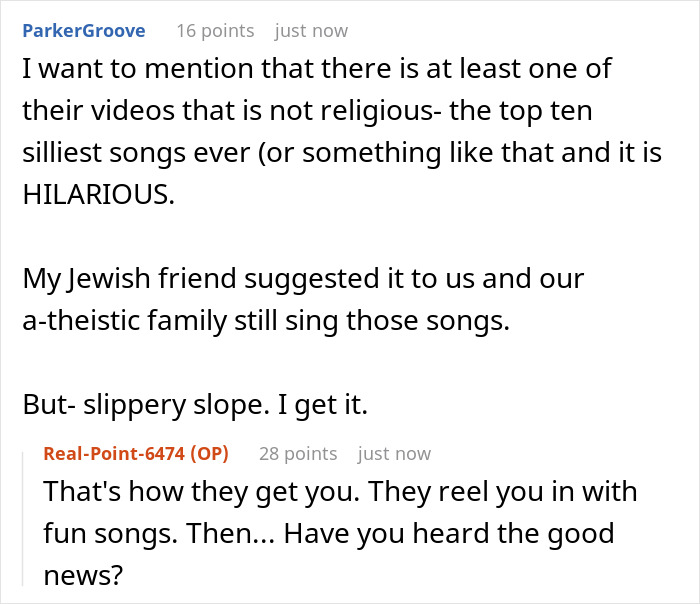700x604 pixels.
Task: Click the OP reply's 'just now' timestamp
Action: click(394, 453)
